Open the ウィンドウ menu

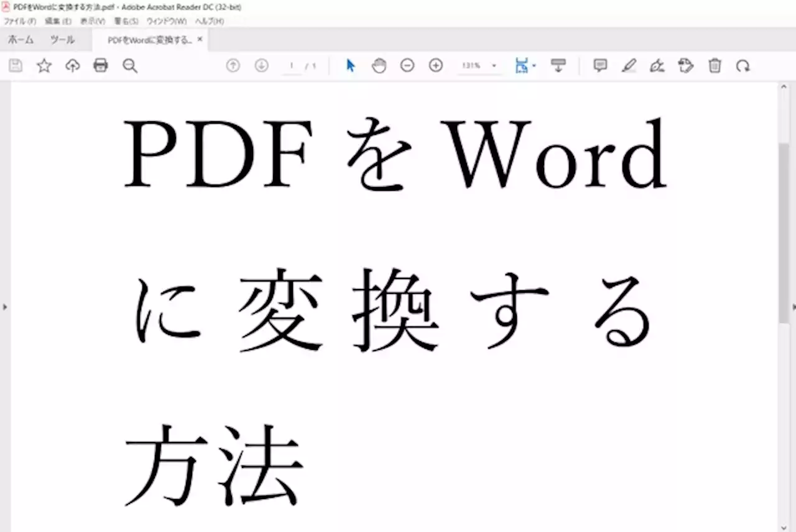[167, 21]
